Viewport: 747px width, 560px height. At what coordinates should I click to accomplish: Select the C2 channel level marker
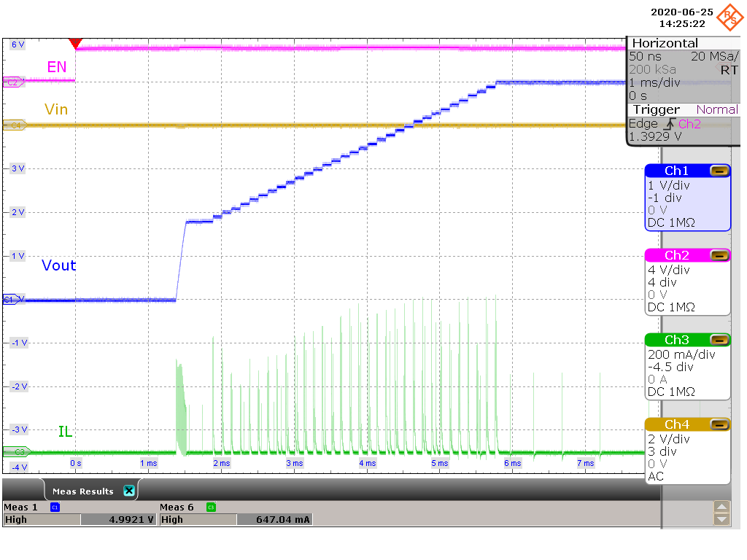11,82
